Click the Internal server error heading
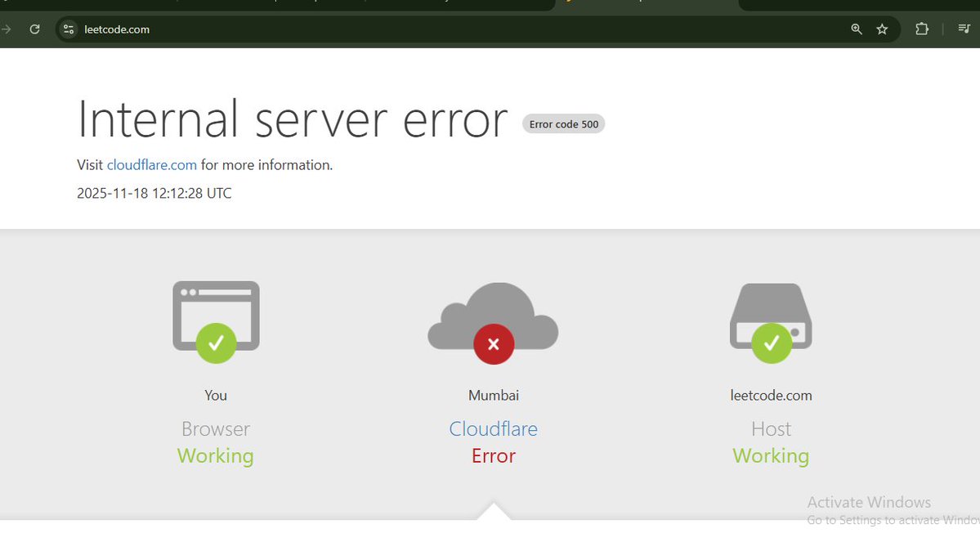 [x=293, y=119]
